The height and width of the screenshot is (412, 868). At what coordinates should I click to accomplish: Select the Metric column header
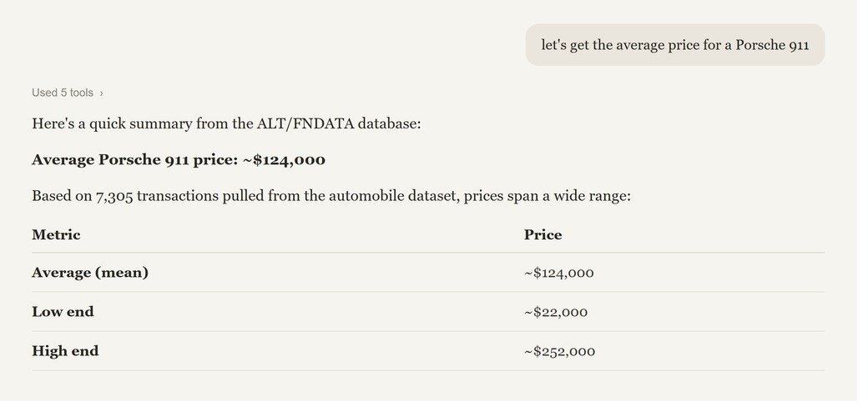[x=56, y=234]
